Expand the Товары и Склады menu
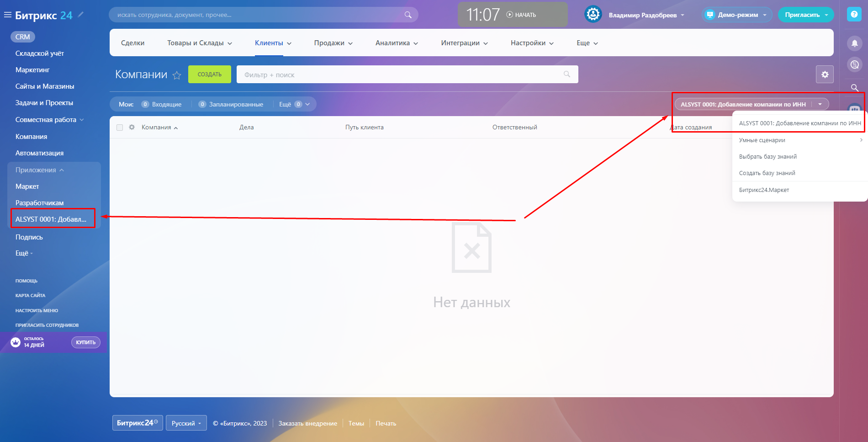This screenshot has width=868, height=442. (x=200, y=43)
